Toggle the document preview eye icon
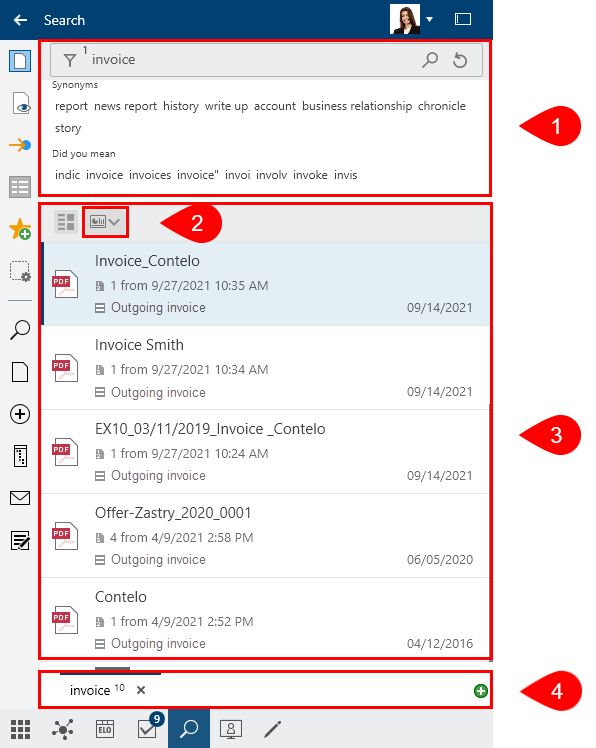This screenshot has height=748, width=596. coord(21,104)
